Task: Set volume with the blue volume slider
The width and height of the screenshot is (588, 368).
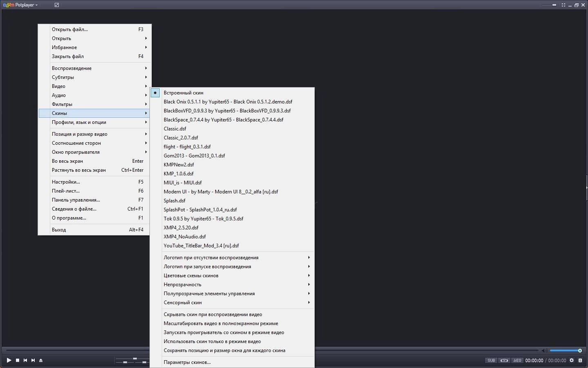Action: pyautogui.click(x=566, y=350)
